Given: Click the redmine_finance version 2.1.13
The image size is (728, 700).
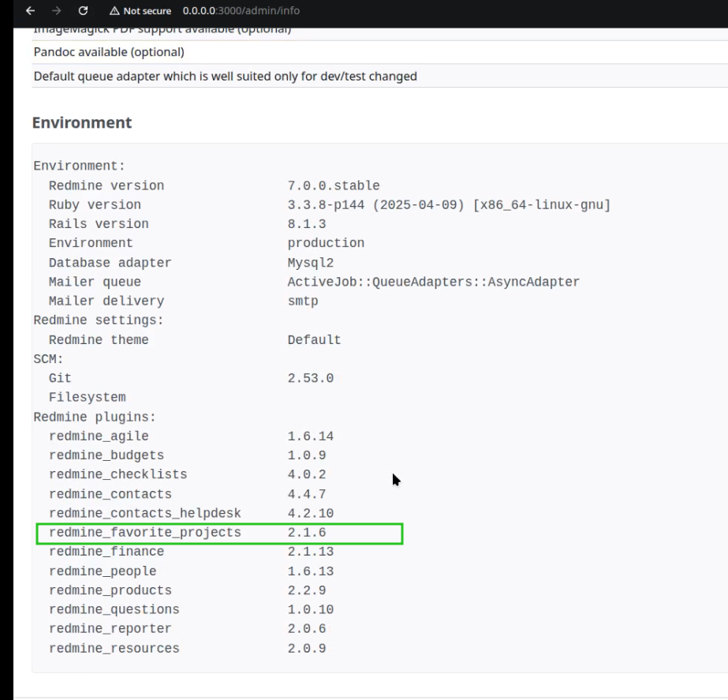Looking at the screenshot, I should coord(311,552).
